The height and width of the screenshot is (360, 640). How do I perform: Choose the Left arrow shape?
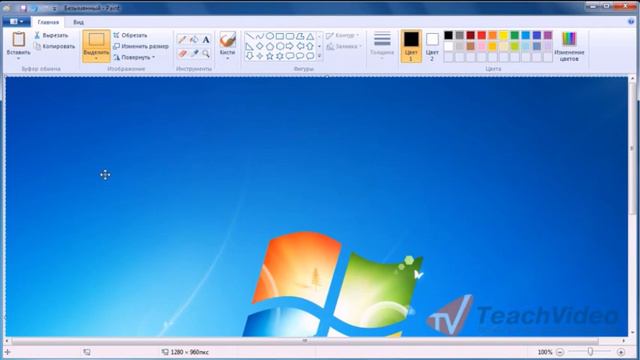pyautogui.click(x=300, y=46)
